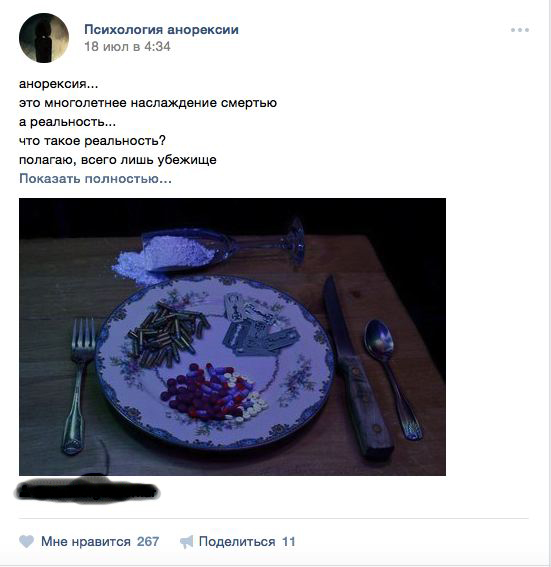Show the list of 267 likes
The width and height of the screenshot is (551, 567).
click(x=148, y=542)
